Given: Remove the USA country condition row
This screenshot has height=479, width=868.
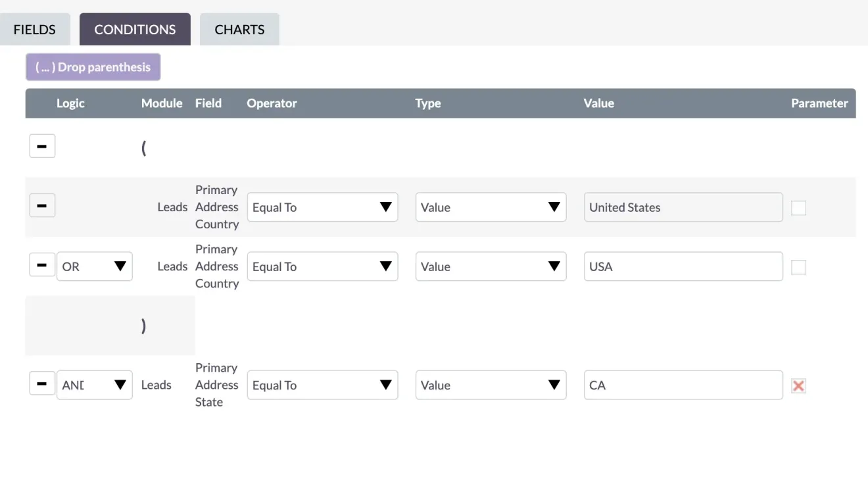Looking at the screenshot, I should click(42, 265).
